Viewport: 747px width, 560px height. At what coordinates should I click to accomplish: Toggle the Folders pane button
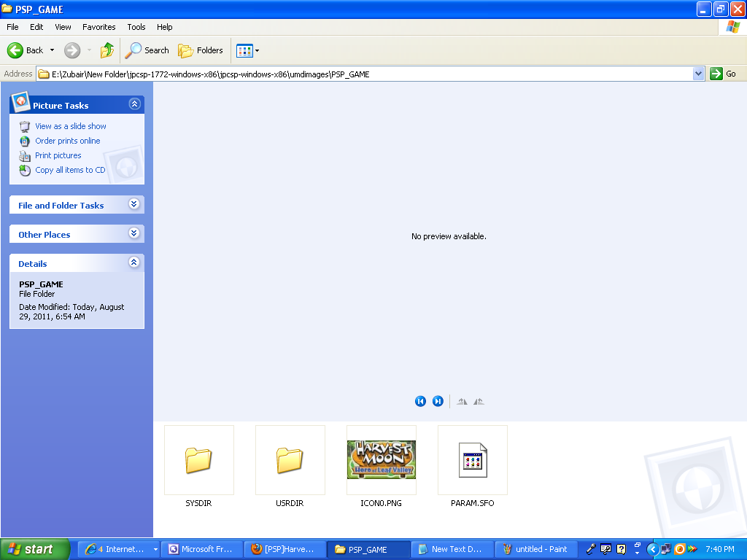point(201,50)
